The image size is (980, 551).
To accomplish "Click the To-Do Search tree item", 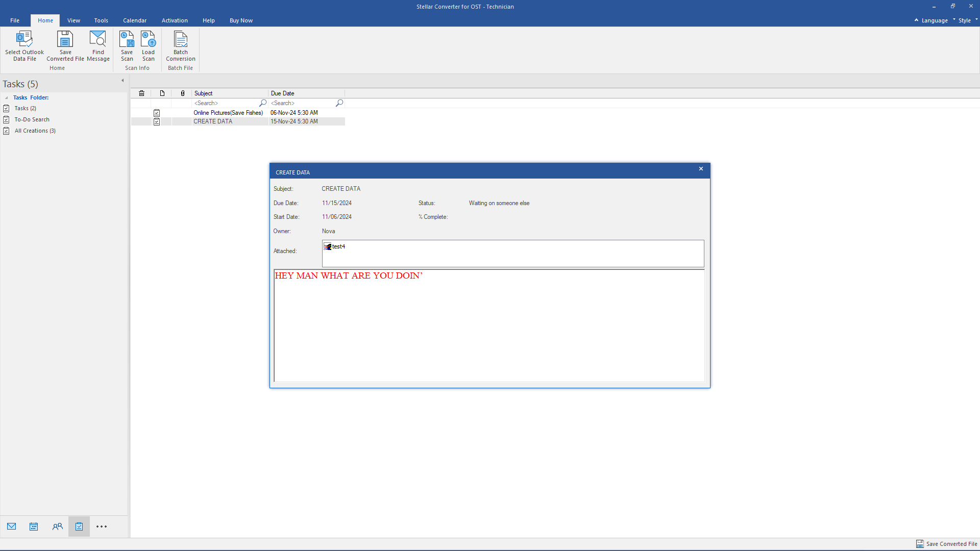I will coord(32,119).
